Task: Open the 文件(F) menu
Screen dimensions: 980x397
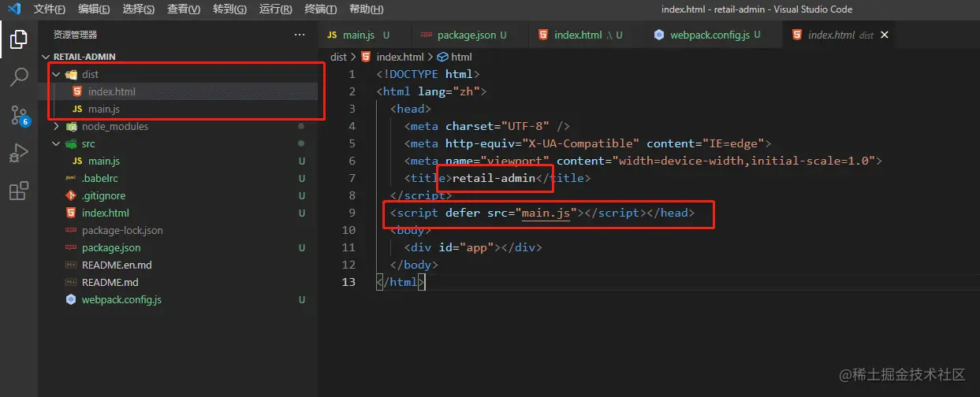Action: tap(50, 9)
